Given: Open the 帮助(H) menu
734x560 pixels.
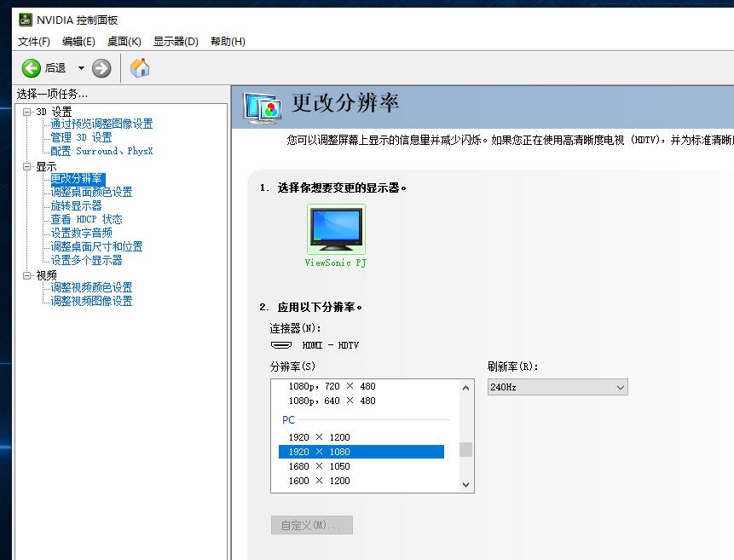Looking at the screenshot, I should (227, 41).
